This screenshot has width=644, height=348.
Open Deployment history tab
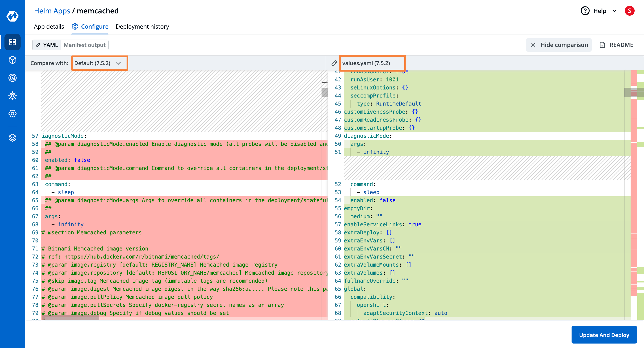tap(143, 26)
